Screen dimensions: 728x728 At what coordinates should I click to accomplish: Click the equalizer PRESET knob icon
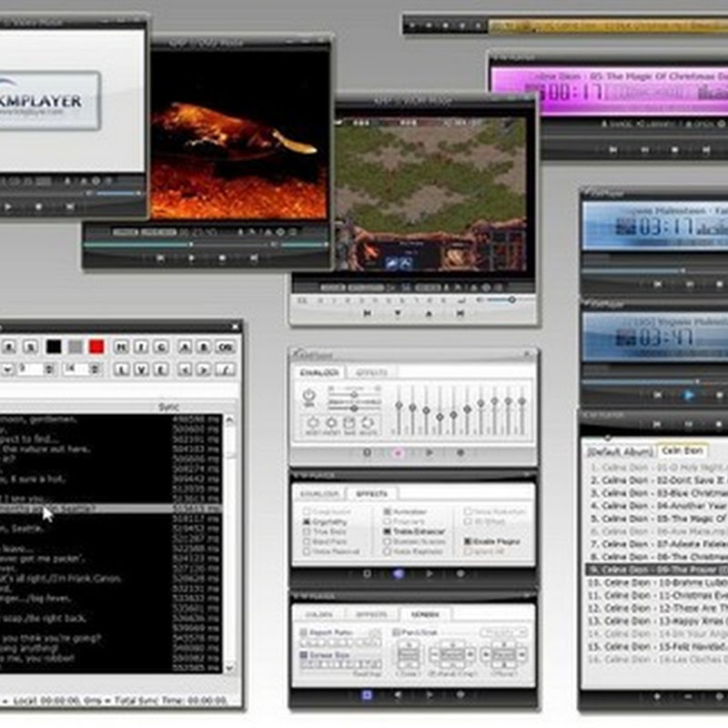coord(331,425)
